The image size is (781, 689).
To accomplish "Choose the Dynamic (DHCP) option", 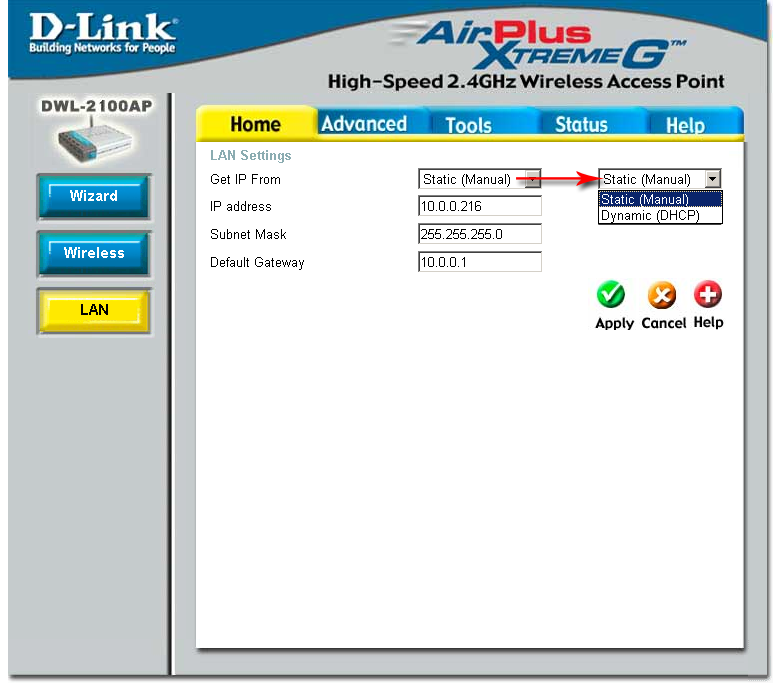I will [x=660, y=215].
